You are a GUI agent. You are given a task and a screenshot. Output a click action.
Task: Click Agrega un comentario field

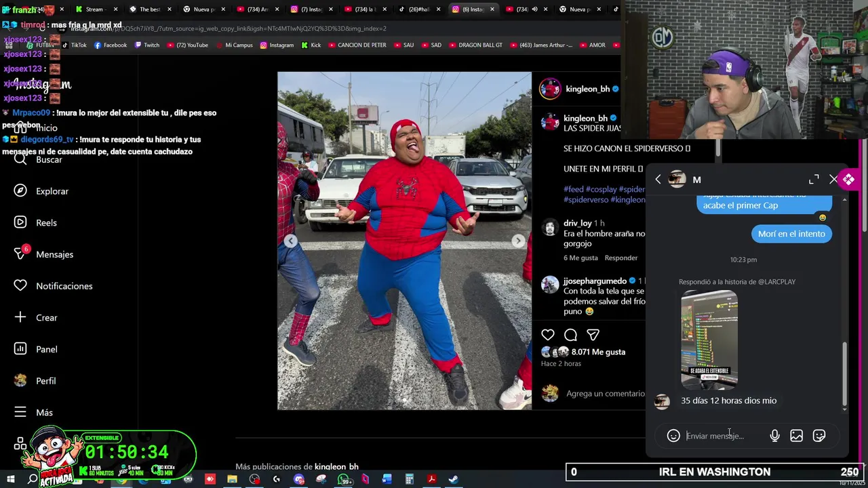tap(606, 393)
